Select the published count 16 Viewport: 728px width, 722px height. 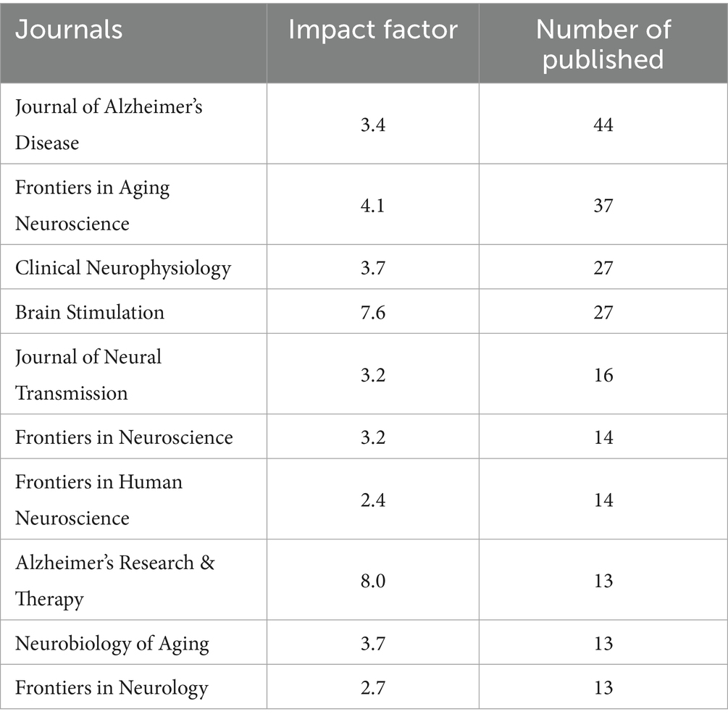pyautogui.click(x=603, y=374)
